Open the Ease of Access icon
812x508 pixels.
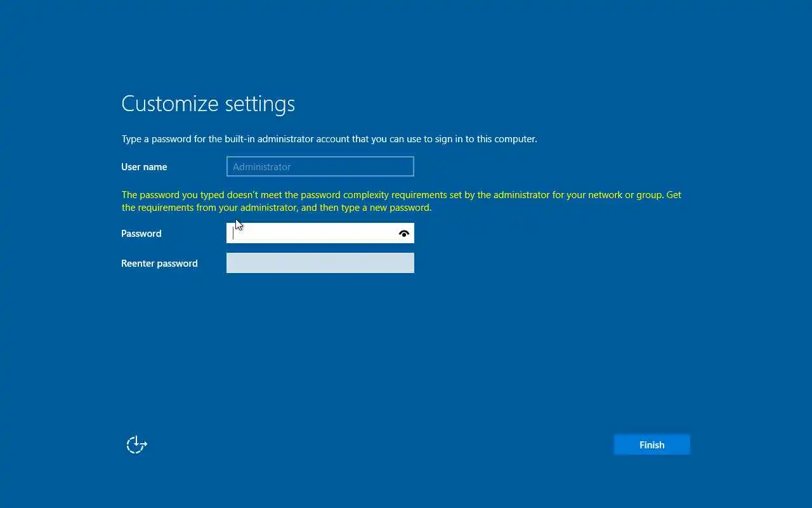tap(136, 444)
